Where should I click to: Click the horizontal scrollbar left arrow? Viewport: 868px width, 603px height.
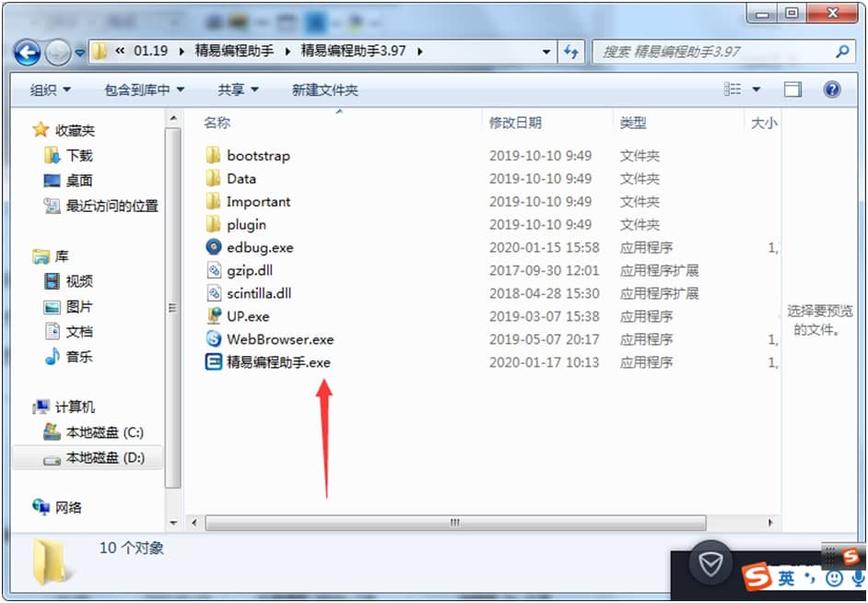click(x=194, y=522)
